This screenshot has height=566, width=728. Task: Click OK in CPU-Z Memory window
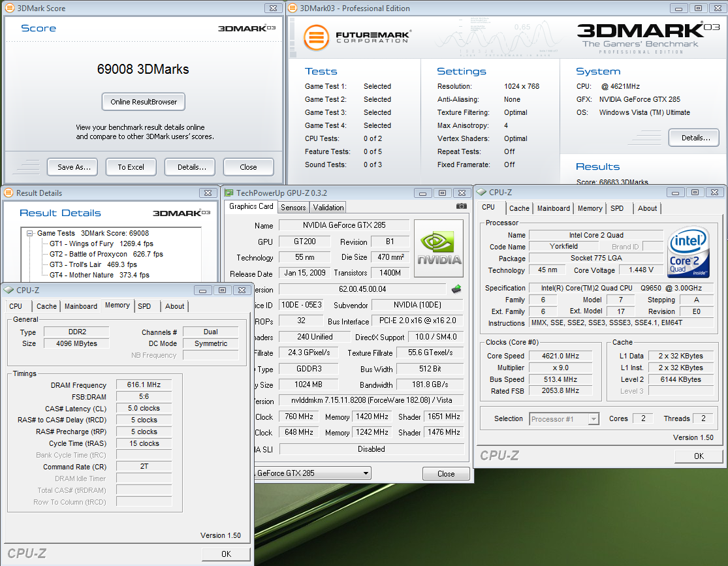pos(226,554)
